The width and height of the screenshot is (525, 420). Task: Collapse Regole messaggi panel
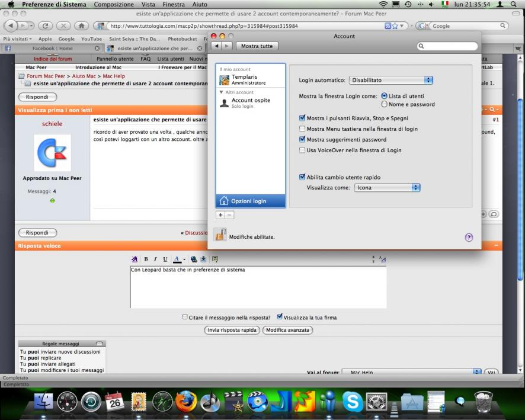tap(99, 344)
